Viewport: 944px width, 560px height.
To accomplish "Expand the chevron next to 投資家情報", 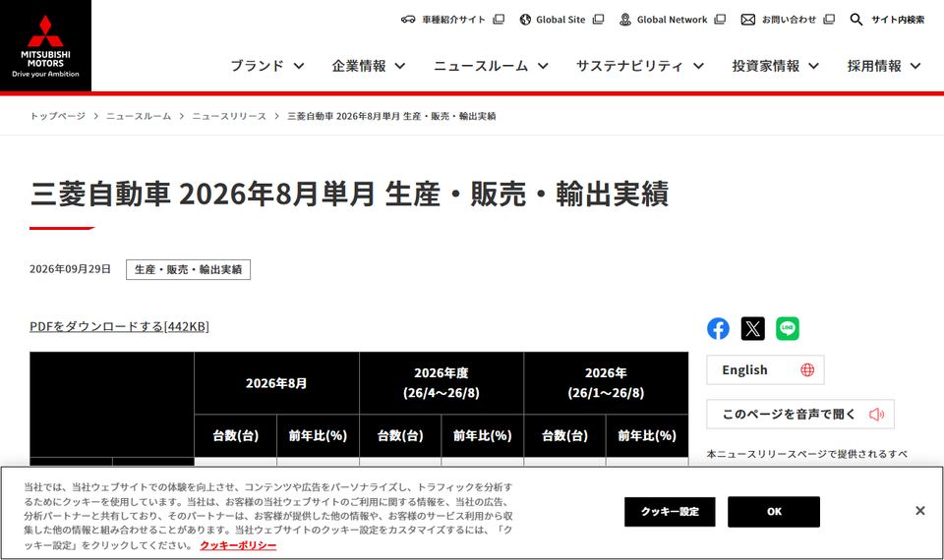I will tap(813, 66).
